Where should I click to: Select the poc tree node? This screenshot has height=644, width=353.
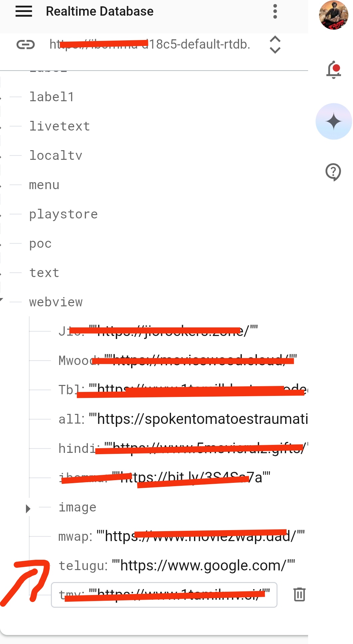(x=40, y=244)
